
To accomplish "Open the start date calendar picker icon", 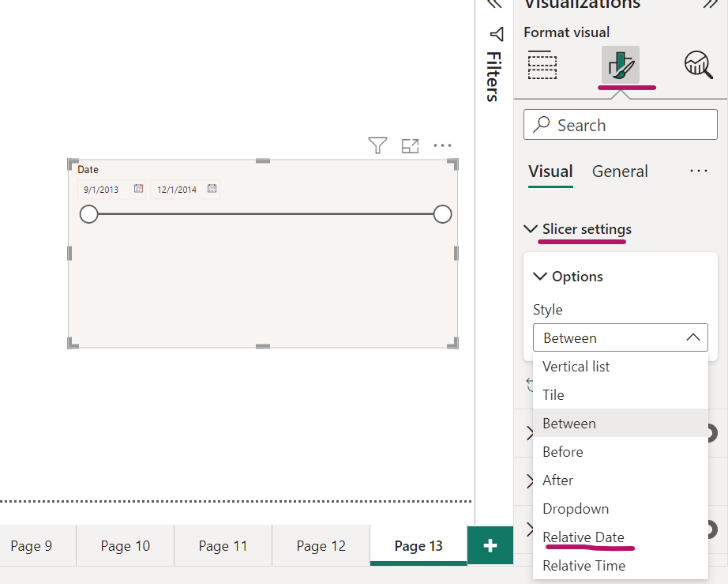I will (138, 188).
